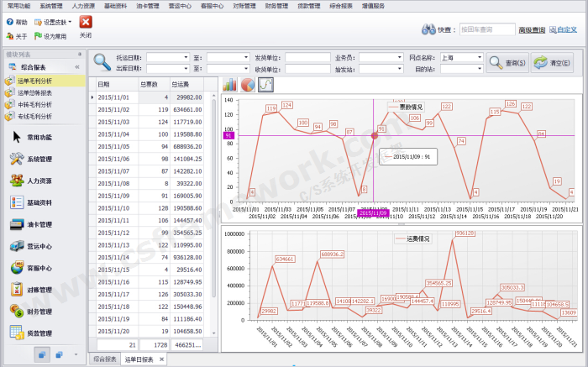
Task: Open the 网点名称 dropdown showing 上海
Action: click(x=480, y=58)
